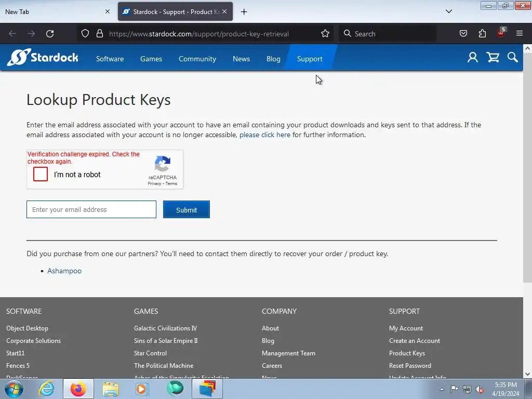Viewport: 532px width, 399px height.
Task: Click the tracking protection shield icon
Action: [x=85, y=34]
